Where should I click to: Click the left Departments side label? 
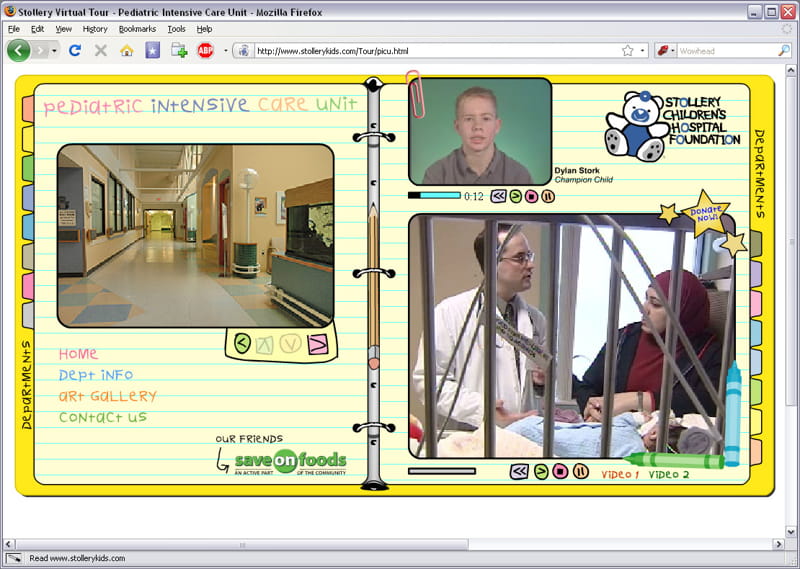(26, 385)
